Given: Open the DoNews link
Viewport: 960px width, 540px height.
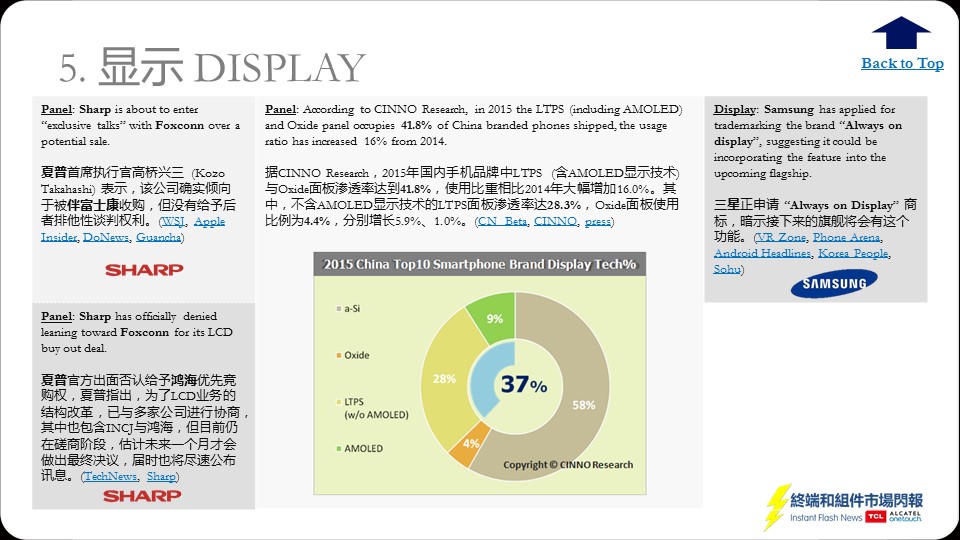Looking at the screenshot, I should click(x=106, y=237).
